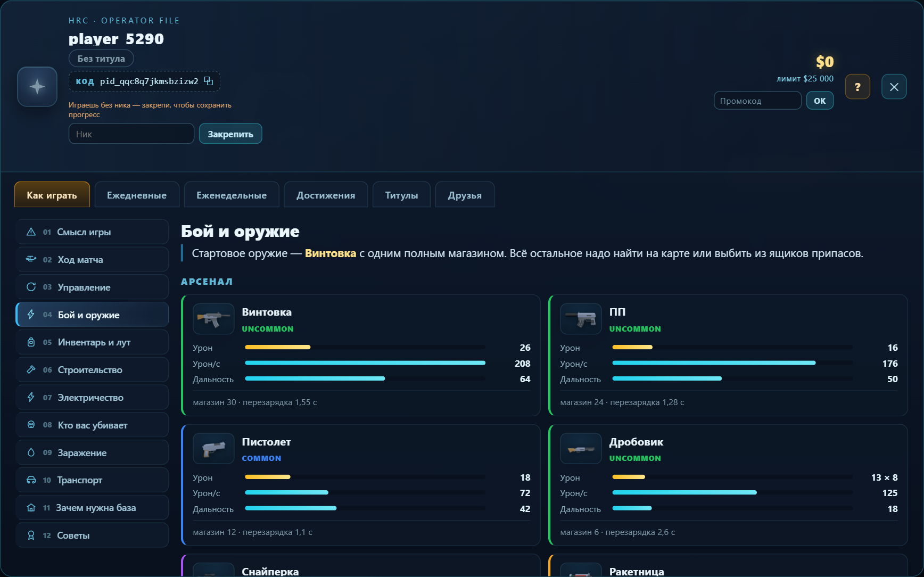Image resolution: width=924 pixels, height=577 pixels.
Task: Open the Винтовка weapon thumbnail
Action: 213,318
